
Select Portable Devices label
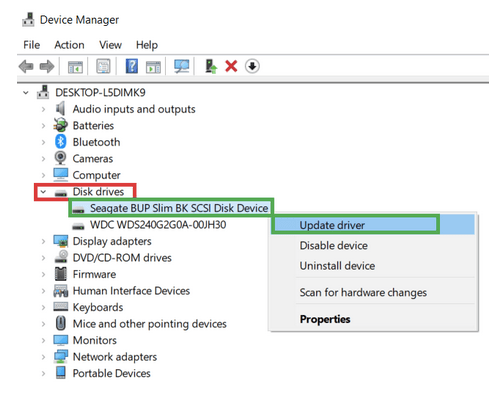tap(112, 373)
